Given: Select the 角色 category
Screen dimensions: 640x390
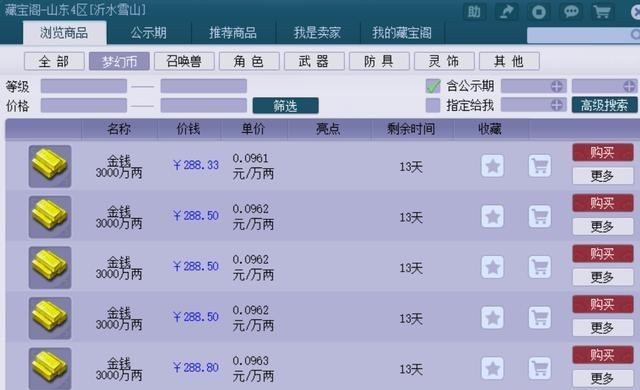Looking at the screenshot, I should click(249, 62).
